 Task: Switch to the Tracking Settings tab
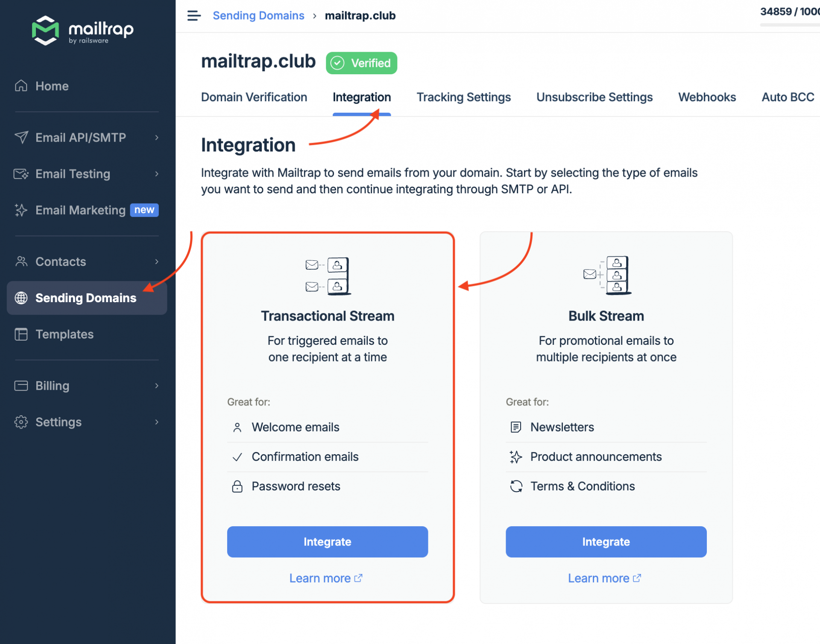pyautogui.click(x=464, y=97)
